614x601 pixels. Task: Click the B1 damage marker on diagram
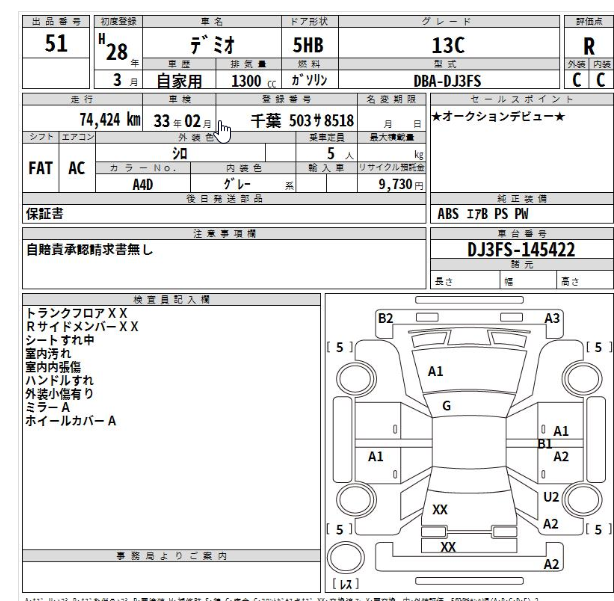click(545, 443)
